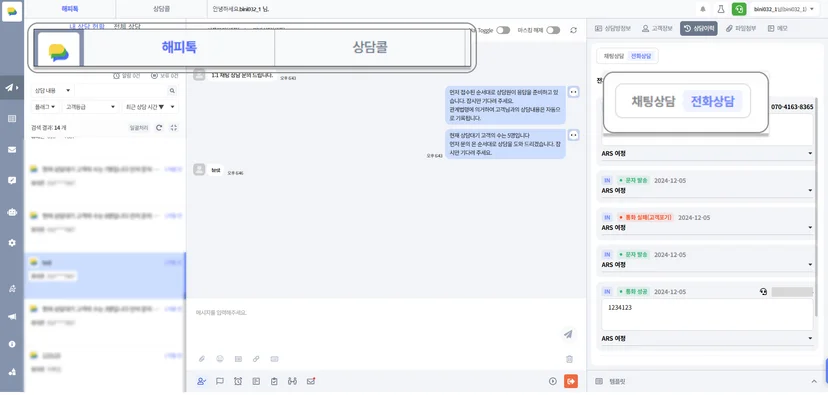The height and width of the screenshot is (395, 828).
Task: Click the alarm clock icon in bottom toolbar
Action: tap(238, 381)
